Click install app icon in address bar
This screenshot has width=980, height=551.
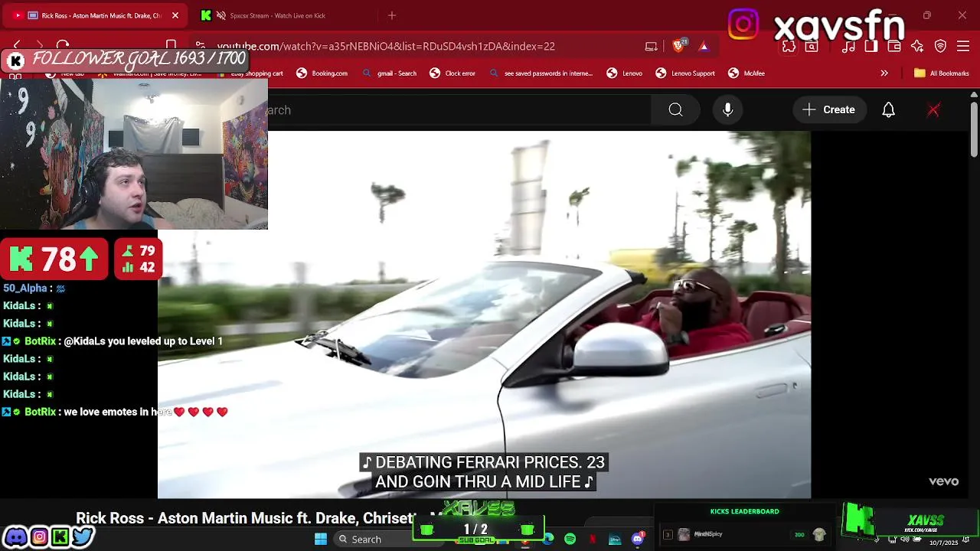coord(652,47)
